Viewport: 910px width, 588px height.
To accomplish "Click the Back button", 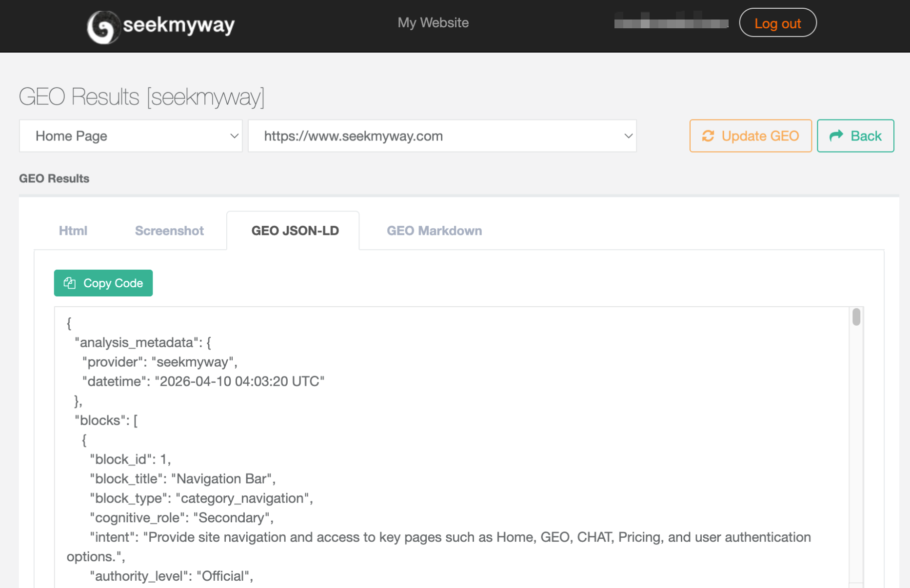I will [855, 136].
